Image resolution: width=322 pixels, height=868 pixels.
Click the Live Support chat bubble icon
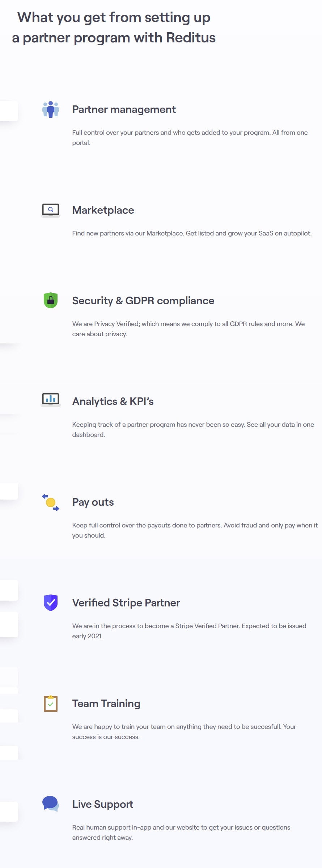tap(51, 804)
